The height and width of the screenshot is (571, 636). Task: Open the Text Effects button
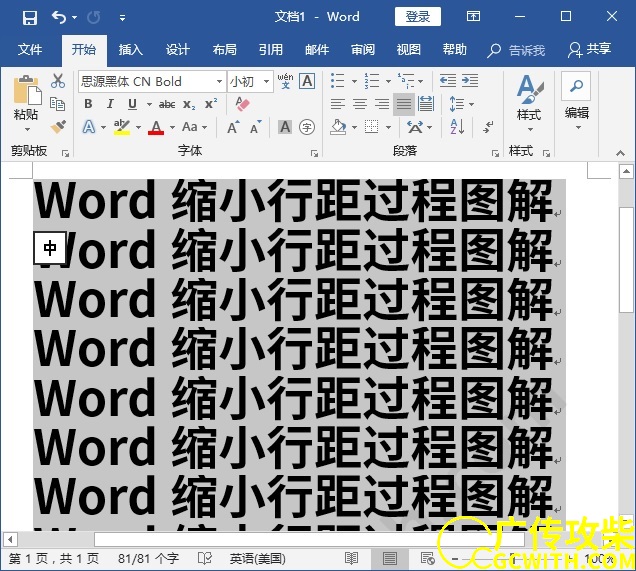coord(89,127)
